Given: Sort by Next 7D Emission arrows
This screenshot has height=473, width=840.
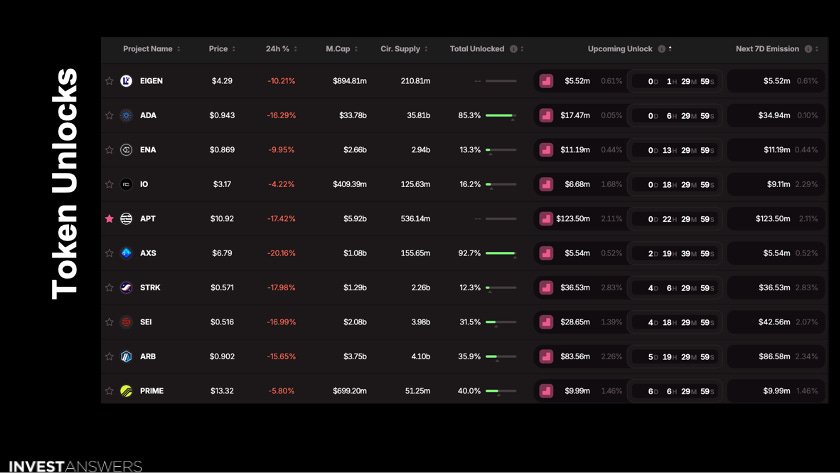Looking at the screenshot, I should tap(817, 49).
